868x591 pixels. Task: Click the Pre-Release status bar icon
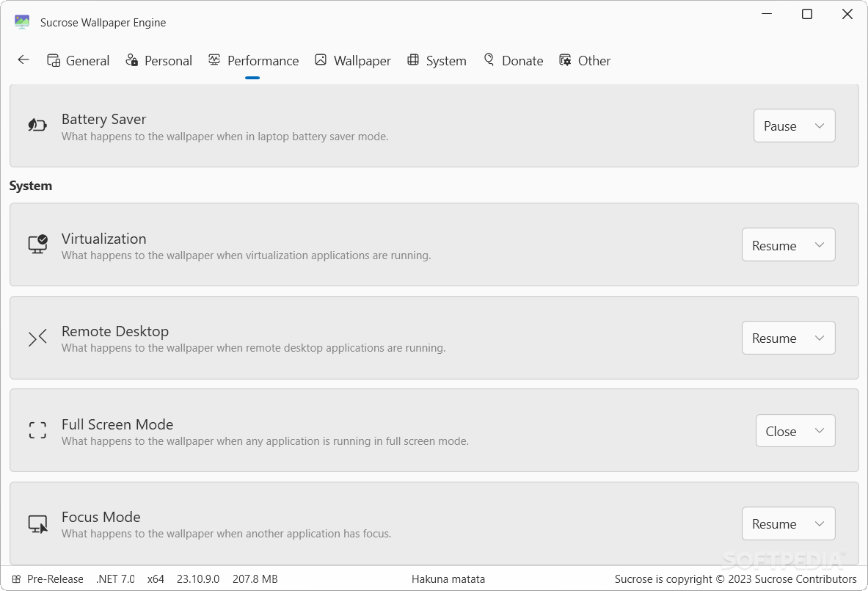(x=17, y=579)
